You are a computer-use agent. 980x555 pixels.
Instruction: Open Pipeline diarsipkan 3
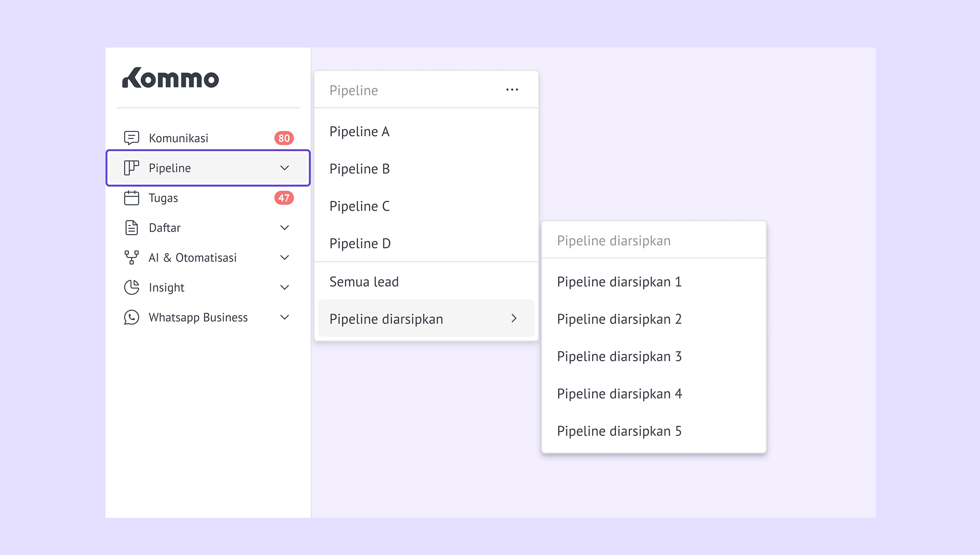(x=619, y=356)
